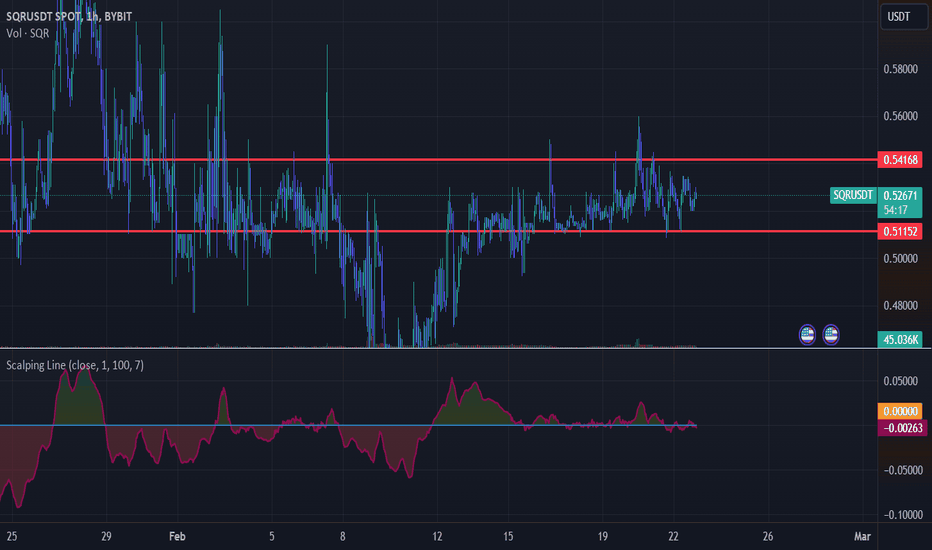Image resolution: width=932 pixels, height=550 pixels.
Task: Click the 12 date label on time axis
Action: (x=437, y=536)
